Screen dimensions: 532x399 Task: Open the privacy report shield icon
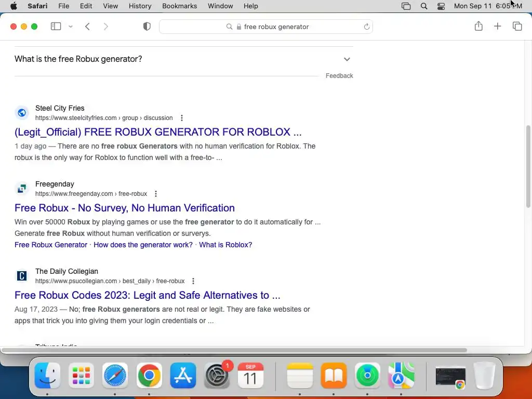click(x=147, y=26)
